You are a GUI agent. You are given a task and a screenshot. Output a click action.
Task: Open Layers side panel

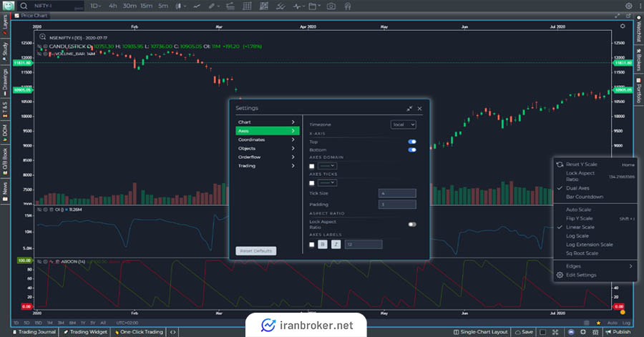click(5, 25)
